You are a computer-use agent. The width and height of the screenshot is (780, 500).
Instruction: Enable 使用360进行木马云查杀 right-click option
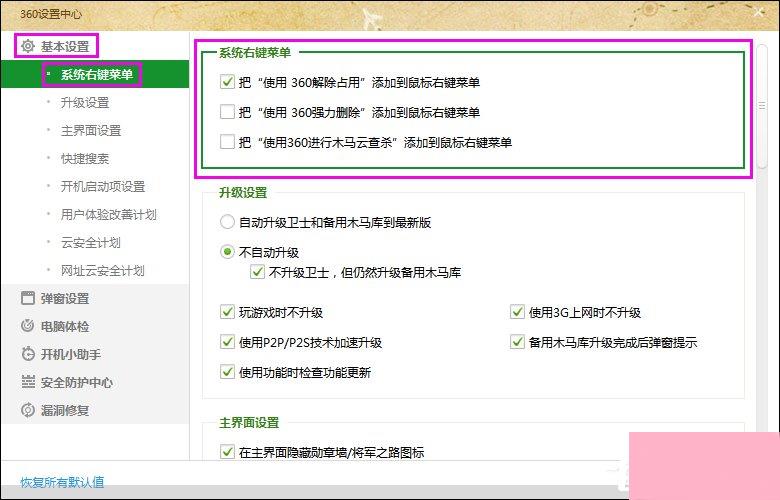coord(227,142)
